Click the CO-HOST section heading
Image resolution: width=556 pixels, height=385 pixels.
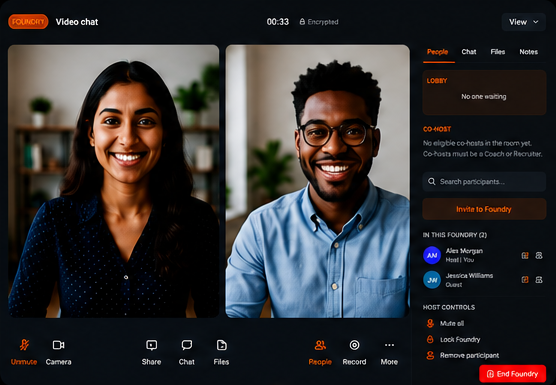[x=437, y=129]
